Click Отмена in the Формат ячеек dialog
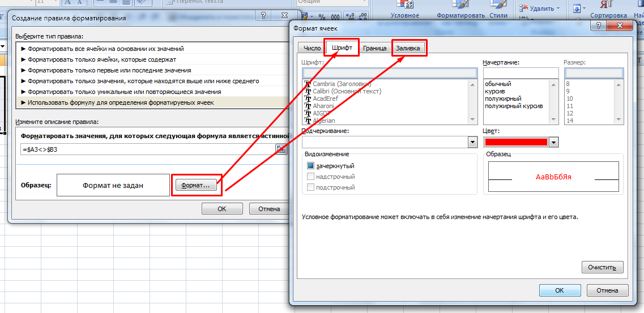 (607, 290)
